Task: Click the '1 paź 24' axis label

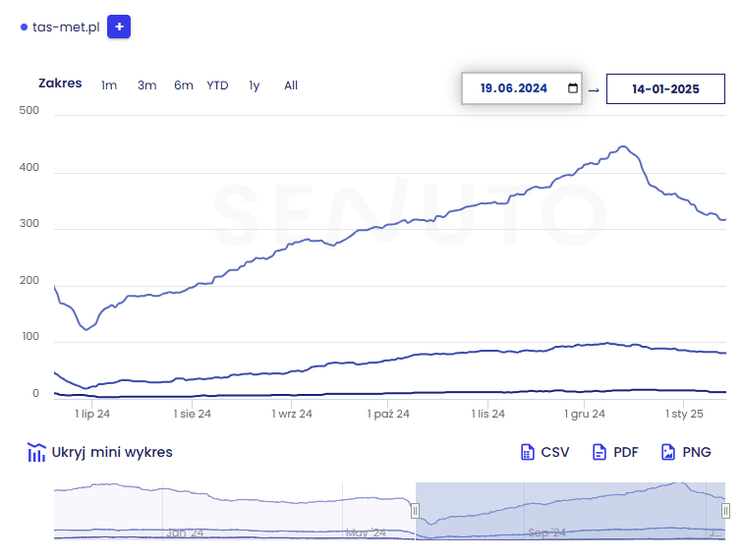Action: 388,414
